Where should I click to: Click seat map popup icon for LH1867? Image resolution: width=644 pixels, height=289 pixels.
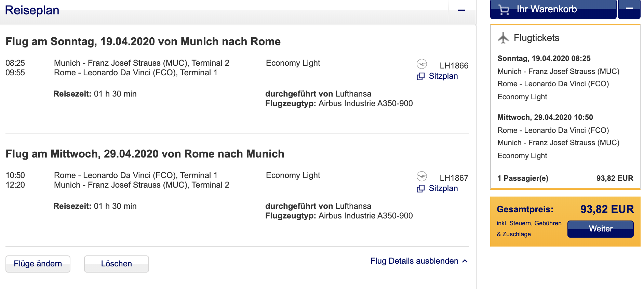(421, 189)
